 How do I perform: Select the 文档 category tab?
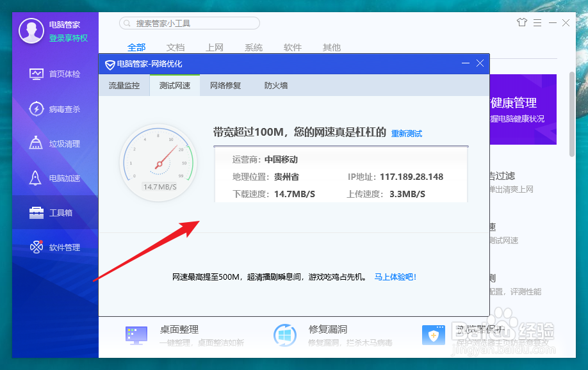[x=176, y=47]
